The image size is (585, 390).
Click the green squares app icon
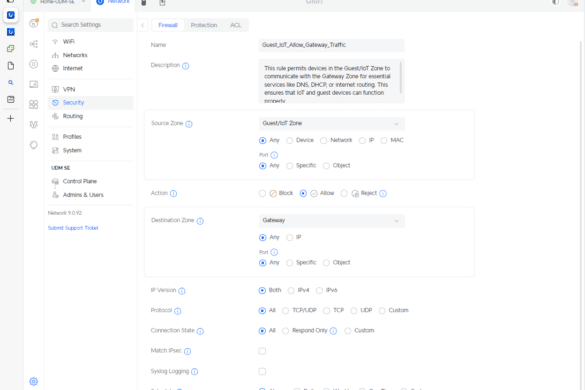pos(10,49)
